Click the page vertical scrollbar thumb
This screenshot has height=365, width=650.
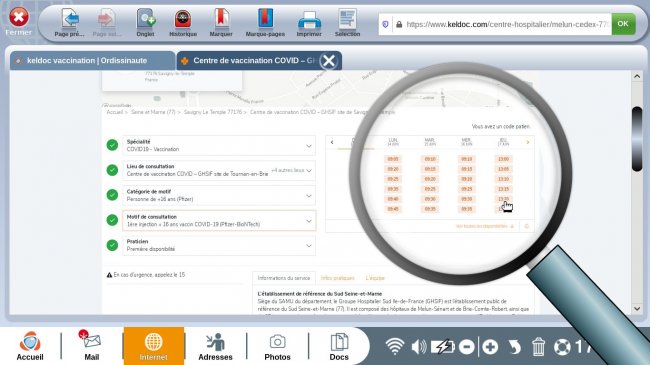point(637,139)
